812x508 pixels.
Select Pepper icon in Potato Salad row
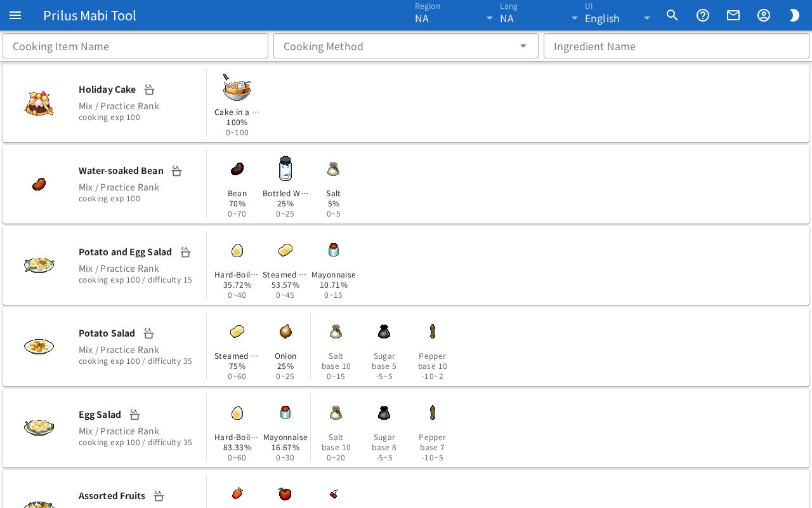click(x=433, y=331)
